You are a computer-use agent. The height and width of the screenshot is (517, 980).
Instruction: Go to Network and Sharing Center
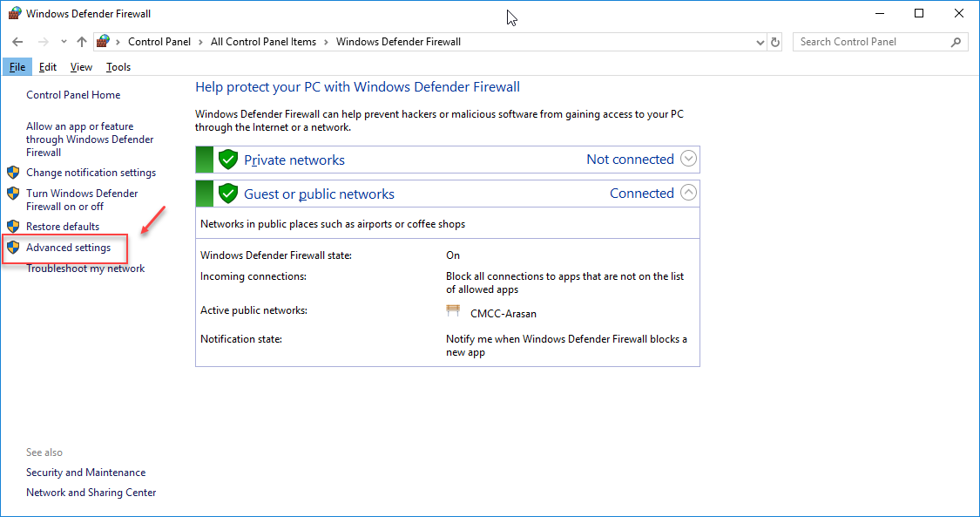[x=91, y=493]
